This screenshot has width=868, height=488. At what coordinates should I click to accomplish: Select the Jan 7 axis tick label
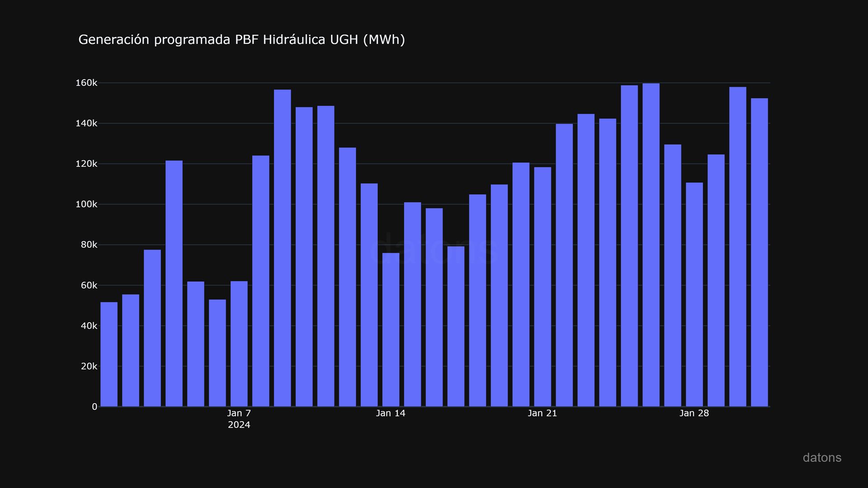(239, 413)
